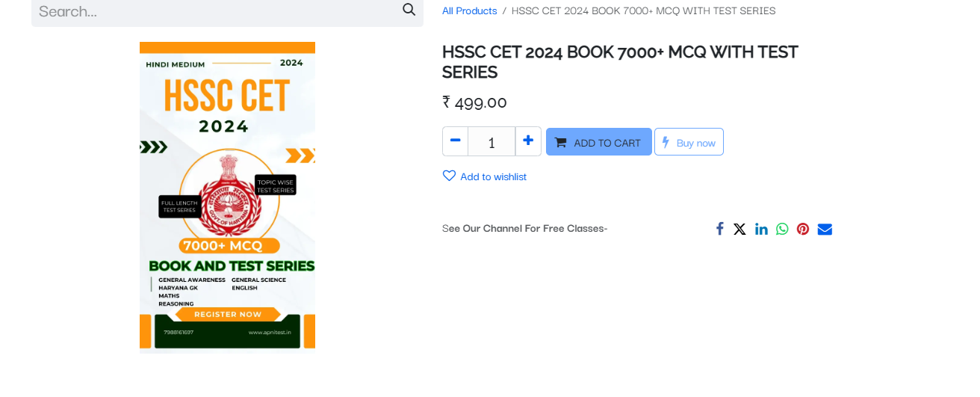
Task: Decrease quantity with minus button
Action: pos(455,141)
